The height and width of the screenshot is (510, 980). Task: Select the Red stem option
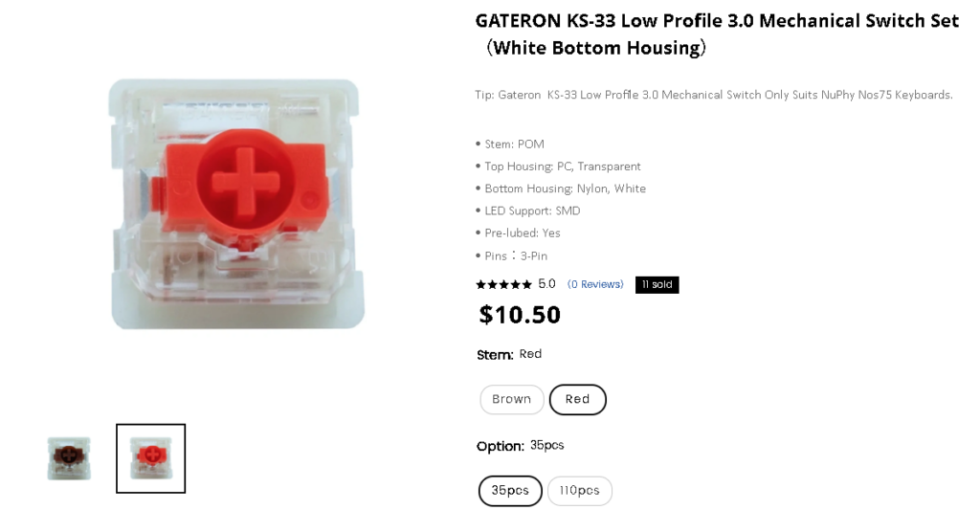[x=577, y=399]
